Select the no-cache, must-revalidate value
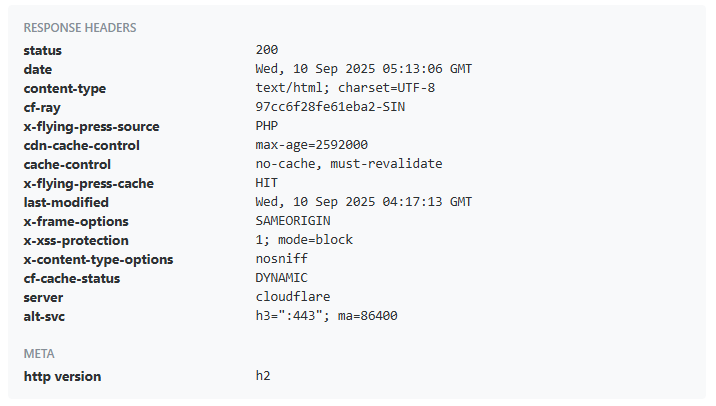Image resolution: width=716 pixels, height=406 pixels. point(349,163)
